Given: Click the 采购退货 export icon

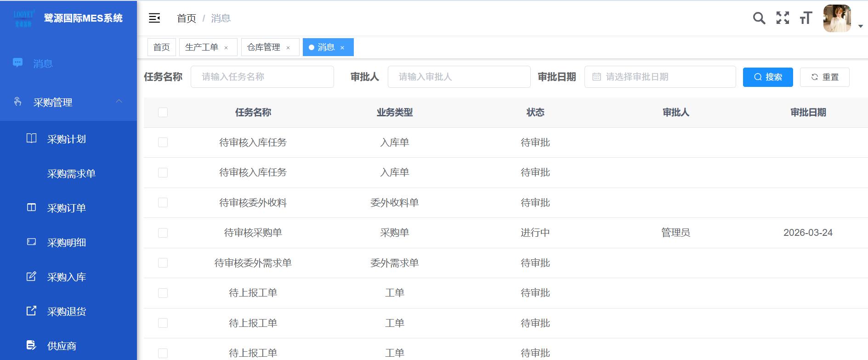Looking at the screenshot, I should [31, 311].
